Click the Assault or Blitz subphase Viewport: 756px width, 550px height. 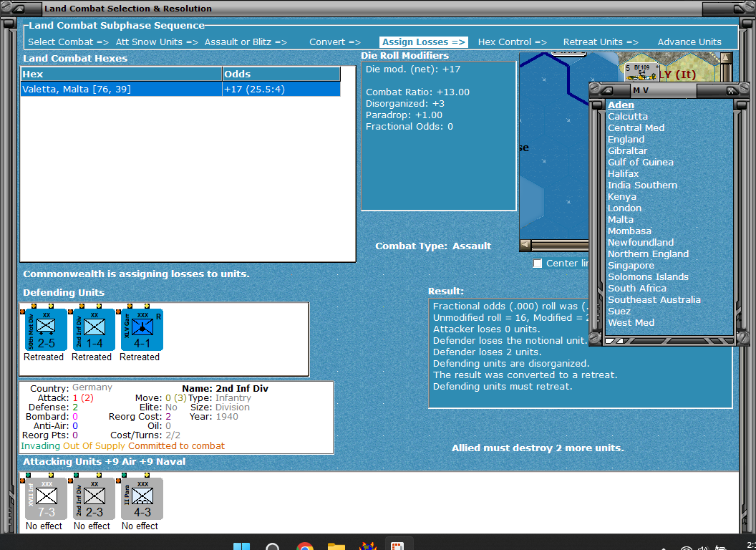click(x=246, y=42)
